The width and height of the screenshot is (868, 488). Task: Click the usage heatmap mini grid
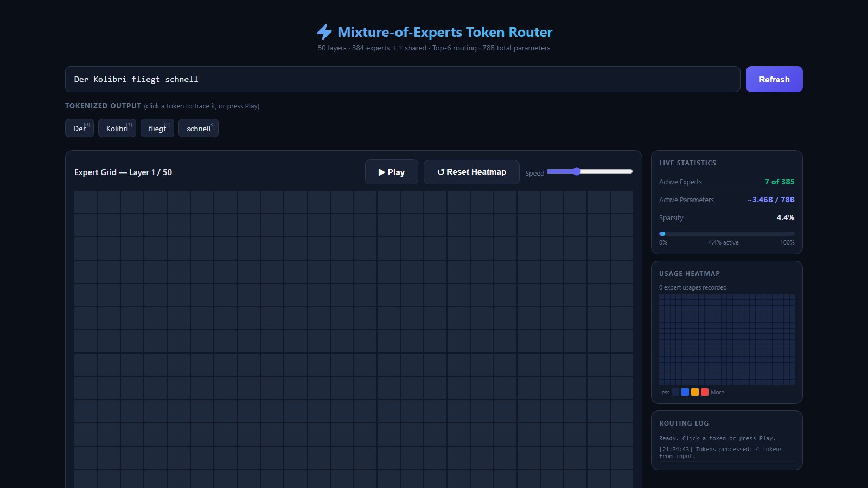[x=727, y=339]
